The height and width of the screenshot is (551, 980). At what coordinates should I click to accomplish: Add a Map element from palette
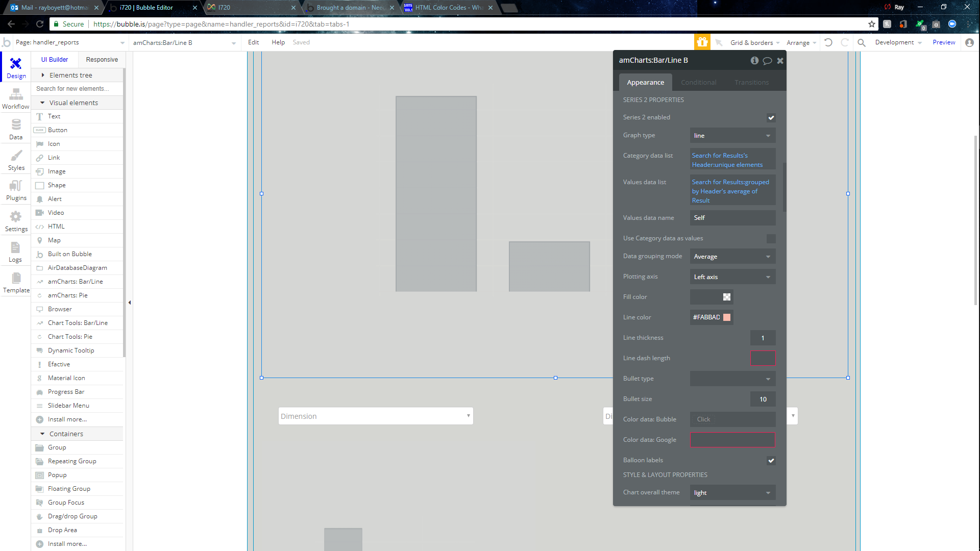pyautogui.click(x=78, y=240)
